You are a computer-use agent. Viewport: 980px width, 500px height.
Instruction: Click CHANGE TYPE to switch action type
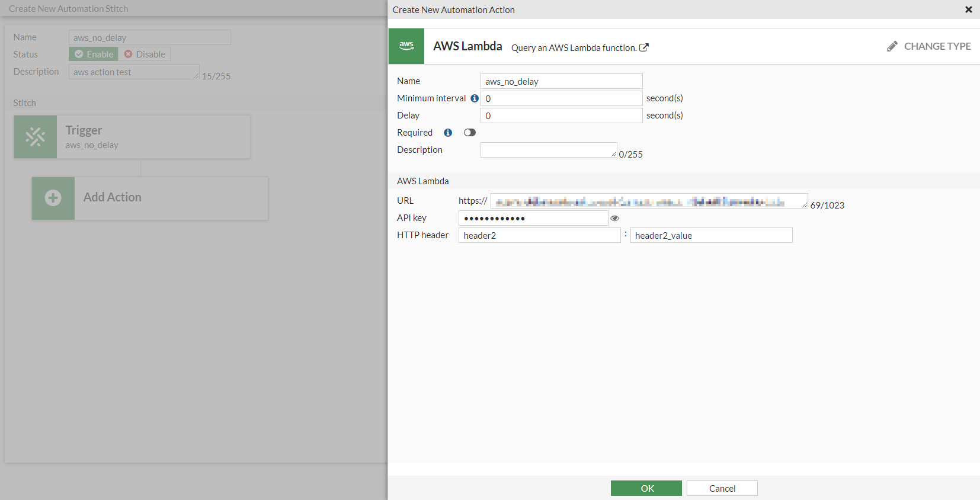928,46
